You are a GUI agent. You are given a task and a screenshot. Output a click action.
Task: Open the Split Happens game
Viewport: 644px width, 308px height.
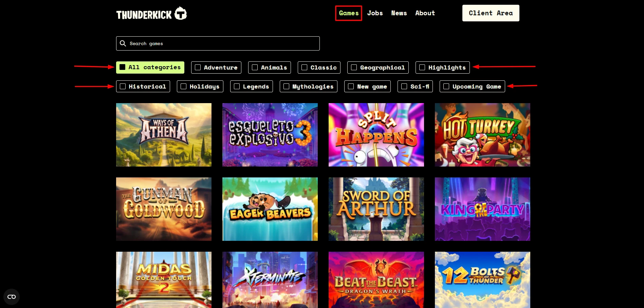(x=376, y=135)
